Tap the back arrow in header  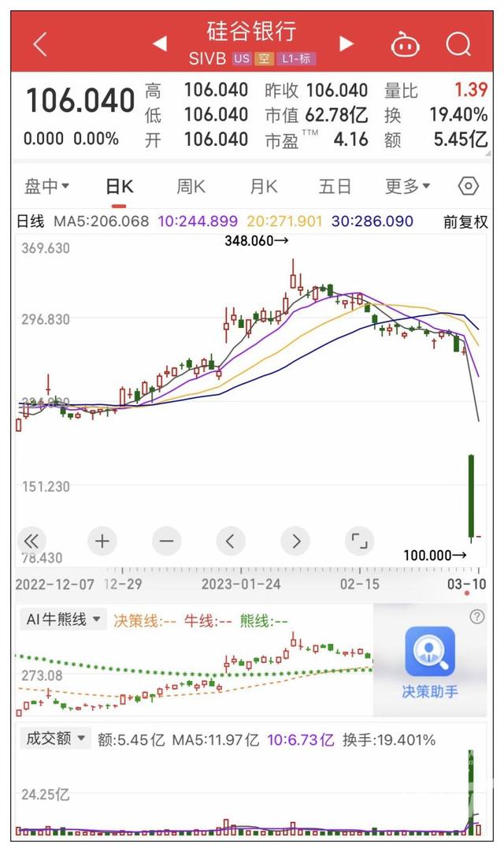(40, 44)
